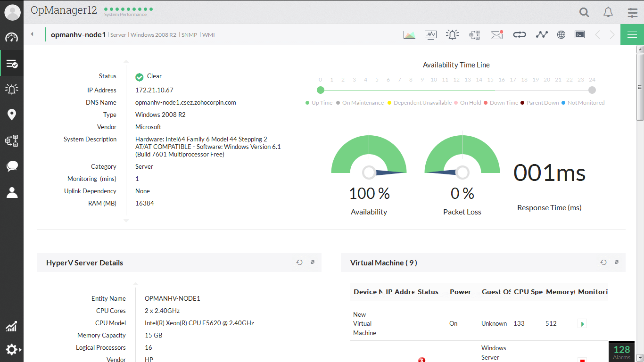This screenshot has width=644, height=362.
Task: Open the 128 Alarms counter
Action: [x=621, y=351]
